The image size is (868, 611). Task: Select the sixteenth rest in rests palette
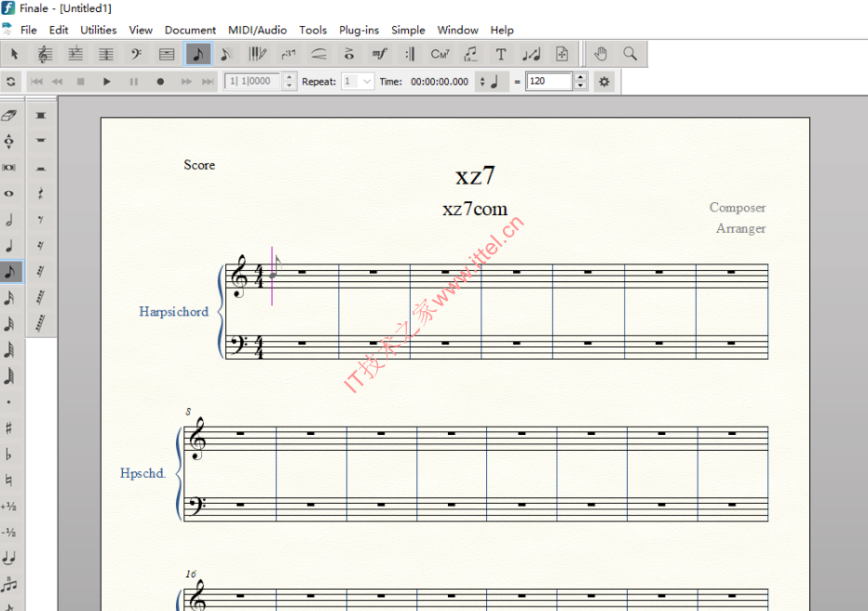tap(41, 246)
